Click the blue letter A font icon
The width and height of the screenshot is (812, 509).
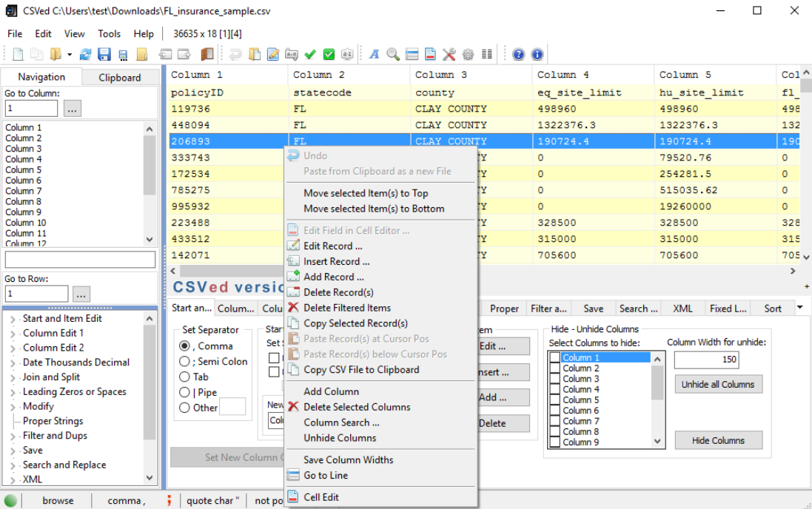(375, 54)
